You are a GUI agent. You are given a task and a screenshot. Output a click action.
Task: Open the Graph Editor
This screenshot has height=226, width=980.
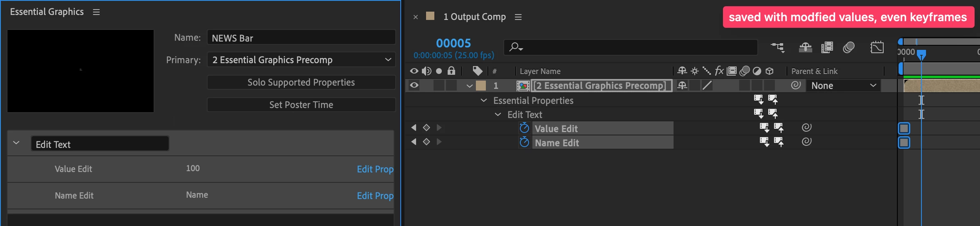(x=877, y=47)
